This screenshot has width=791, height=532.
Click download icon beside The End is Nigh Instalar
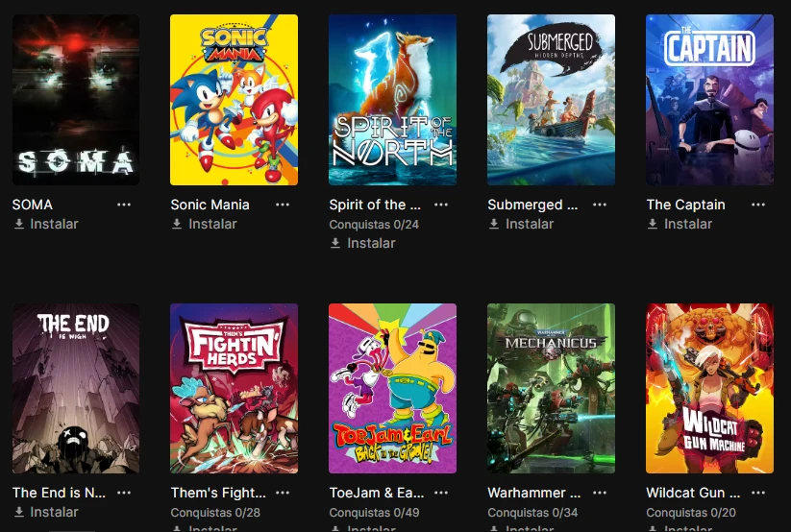tap(19, 512)
